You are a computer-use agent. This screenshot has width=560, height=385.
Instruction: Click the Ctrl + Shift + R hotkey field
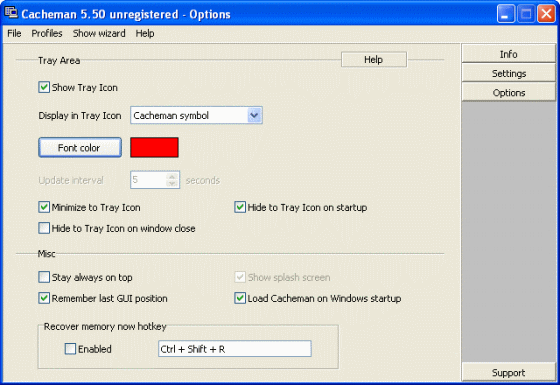point(235,349)
